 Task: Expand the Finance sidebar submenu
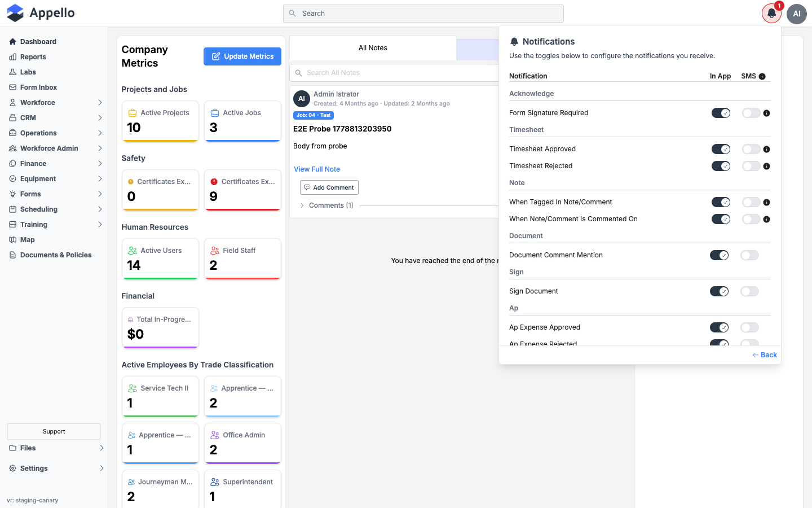100,164
